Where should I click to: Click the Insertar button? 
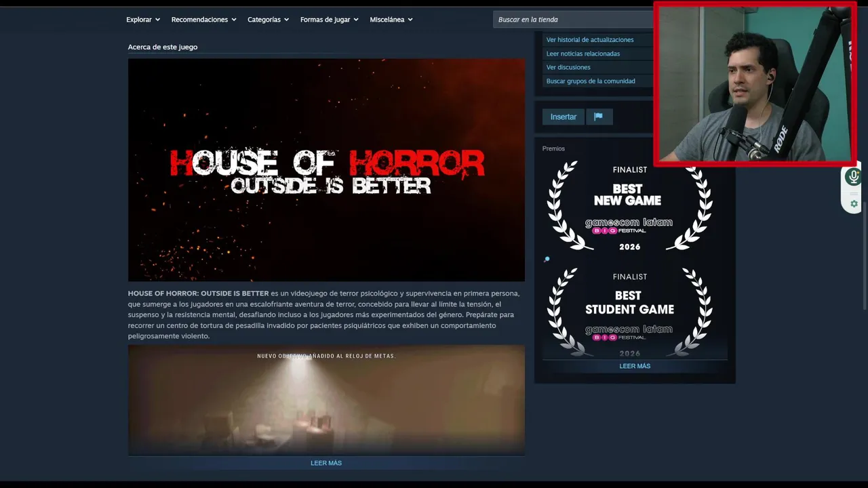(564, 117)
